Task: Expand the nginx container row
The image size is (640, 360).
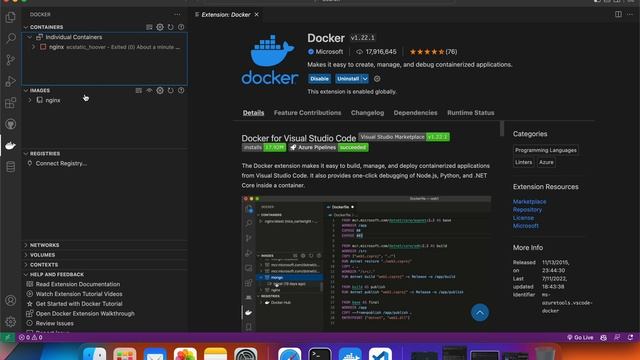Action: (x=33, y=47)
